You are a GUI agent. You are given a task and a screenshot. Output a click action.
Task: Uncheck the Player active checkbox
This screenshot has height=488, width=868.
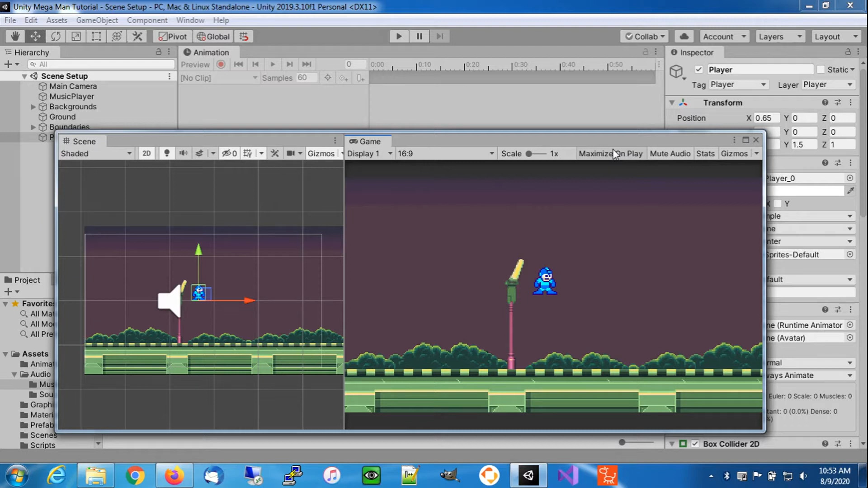click(699, 69)
